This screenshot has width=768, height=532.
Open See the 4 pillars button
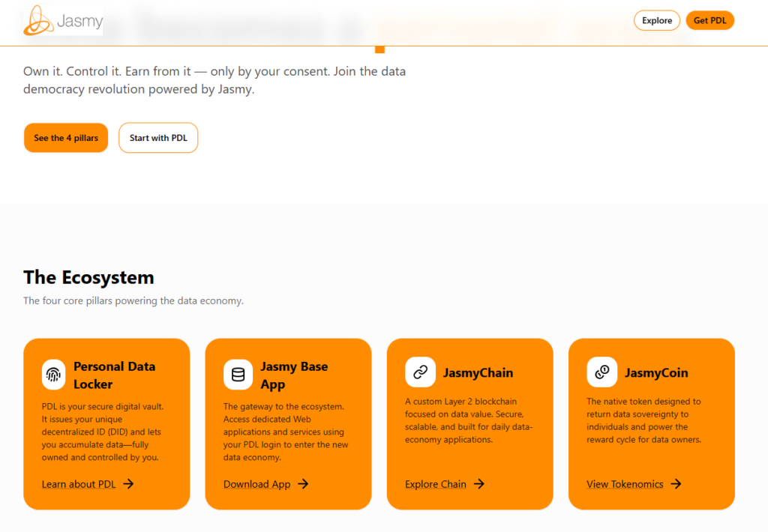66,138
